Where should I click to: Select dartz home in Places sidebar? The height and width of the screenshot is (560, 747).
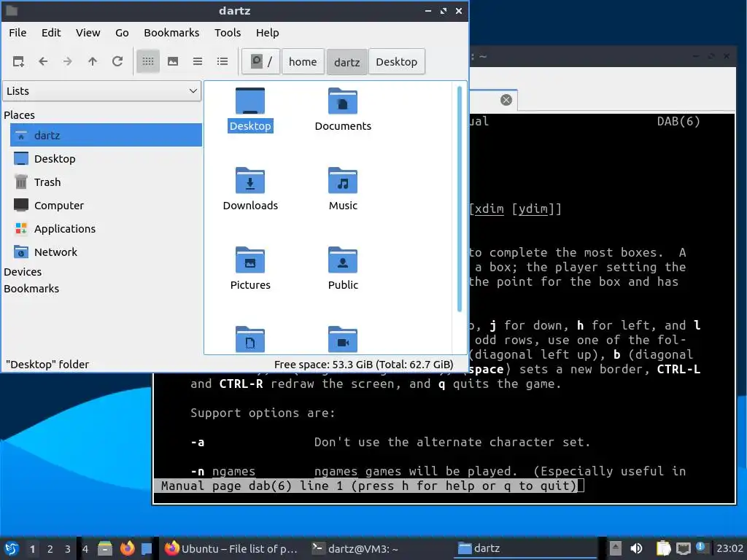106,135
